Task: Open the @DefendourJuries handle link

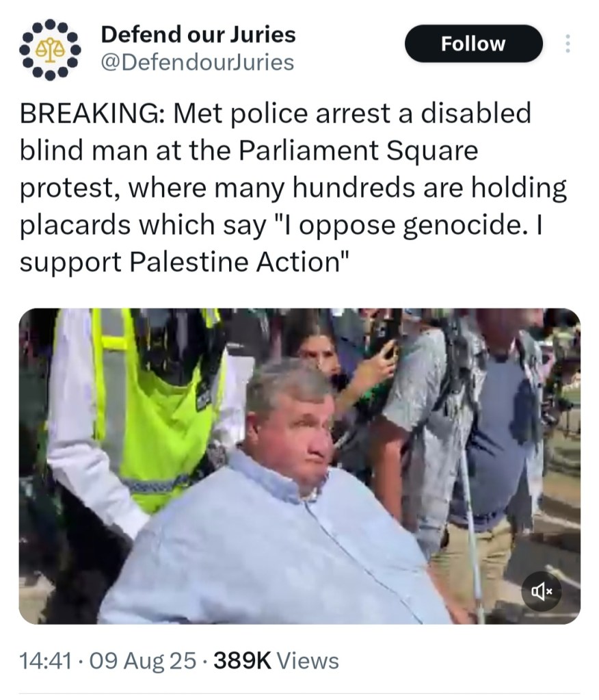Action: click(x=198, y=62)
